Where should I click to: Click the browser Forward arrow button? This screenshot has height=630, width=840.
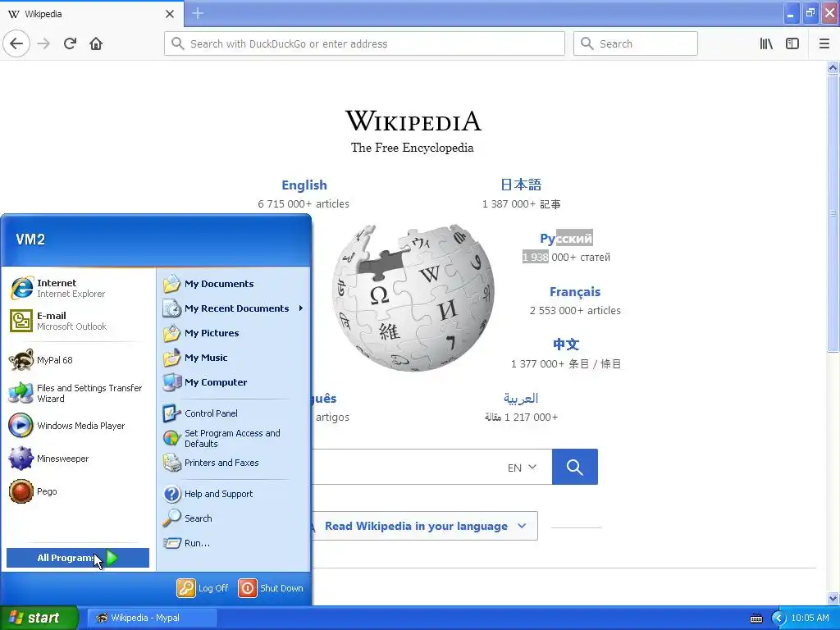tap(43, 43)
